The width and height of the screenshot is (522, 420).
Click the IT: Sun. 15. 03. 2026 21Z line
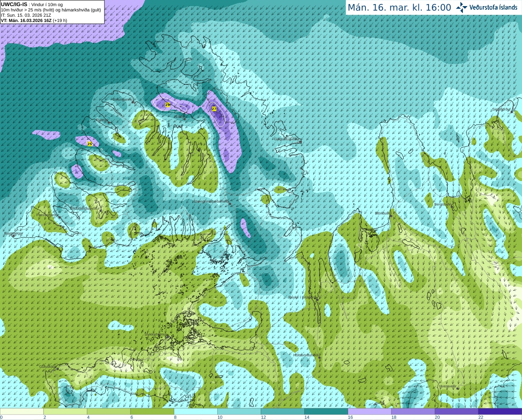[26, 15]
